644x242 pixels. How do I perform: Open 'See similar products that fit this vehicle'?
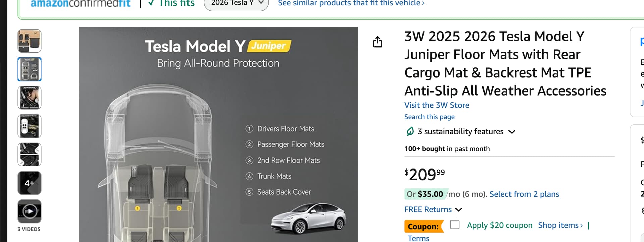(x=351, y=3)
